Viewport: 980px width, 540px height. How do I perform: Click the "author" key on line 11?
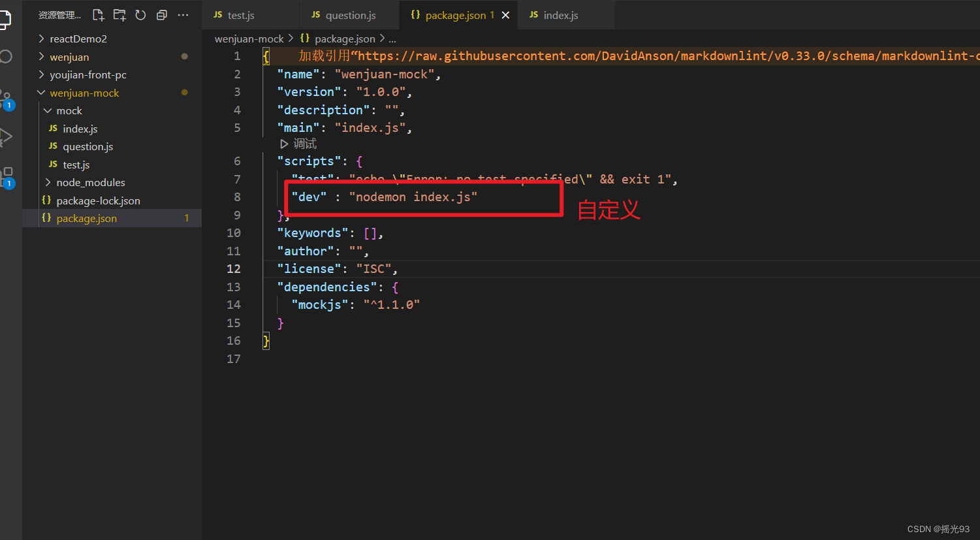tap(306, 251)
